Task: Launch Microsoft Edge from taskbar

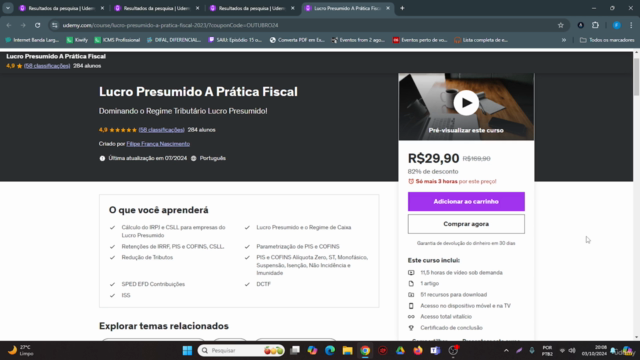Action: (x=330, y=350)
